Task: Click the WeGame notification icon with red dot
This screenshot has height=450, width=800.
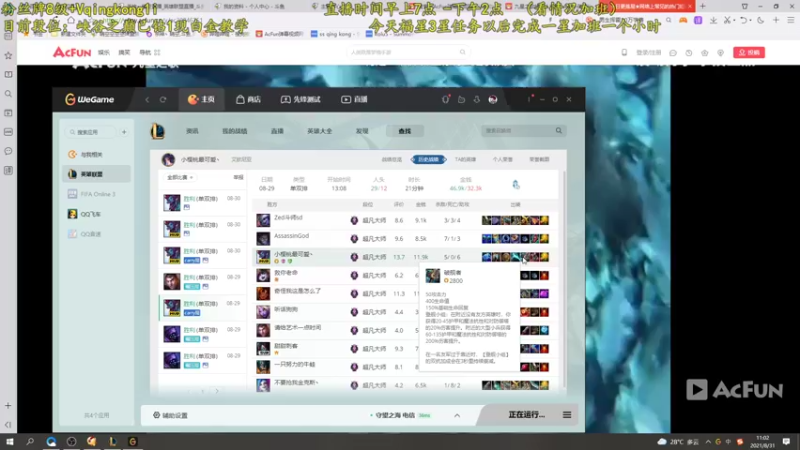Action: [445, 99]
